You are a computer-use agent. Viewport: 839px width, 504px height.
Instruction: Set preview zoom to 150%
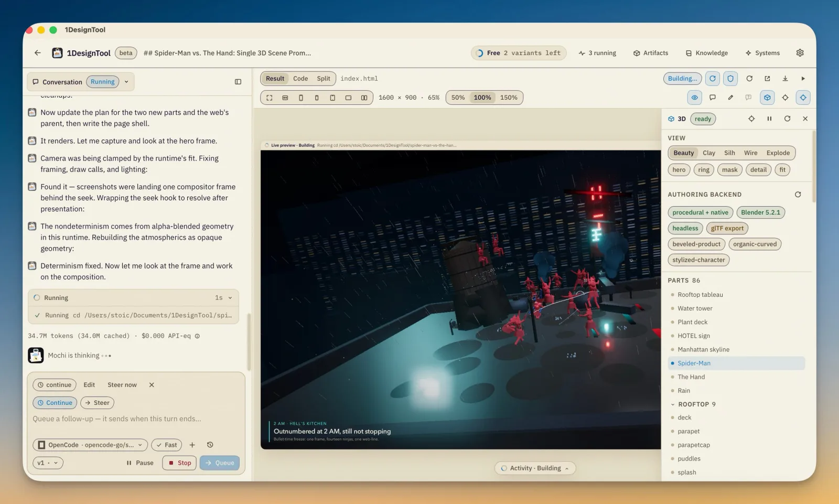click(509, 98)
